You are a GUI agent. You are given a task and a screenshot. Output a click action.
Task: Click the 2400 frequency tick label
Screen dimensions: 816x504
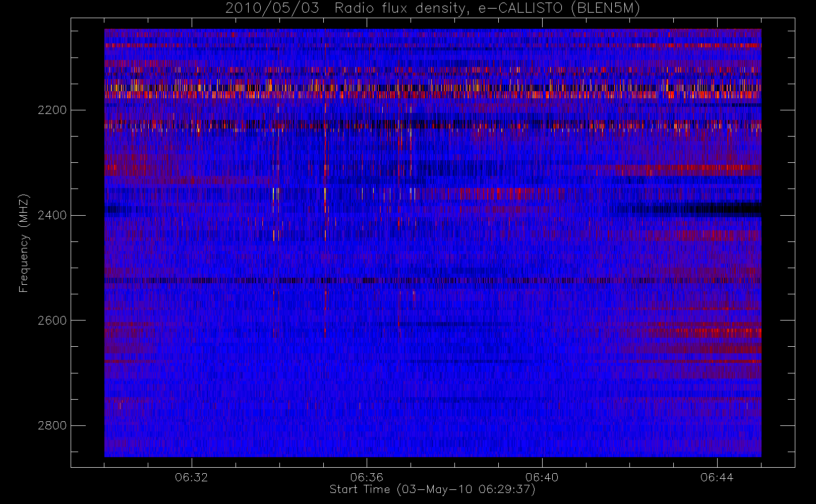point(52,215)
